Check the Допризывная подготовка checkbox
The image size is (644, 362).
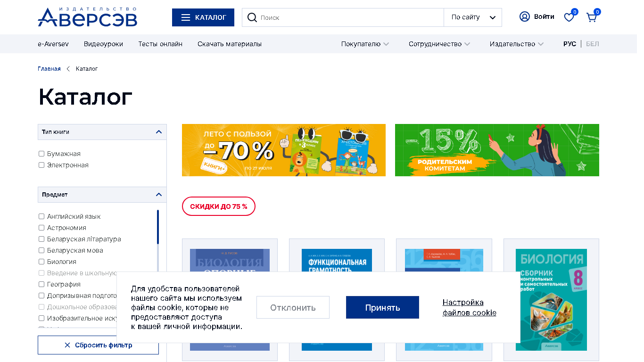coord(41,296)
